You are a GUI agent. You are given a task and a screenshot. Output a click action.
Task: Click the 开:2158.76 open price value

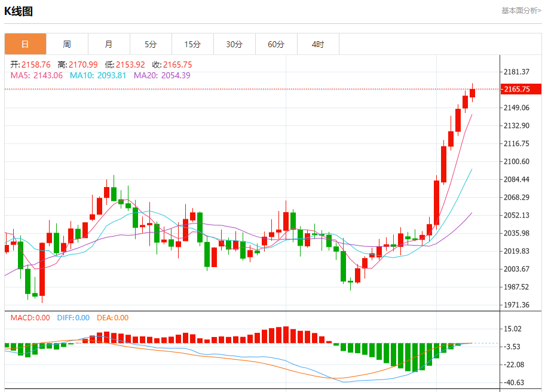point(30,65)
